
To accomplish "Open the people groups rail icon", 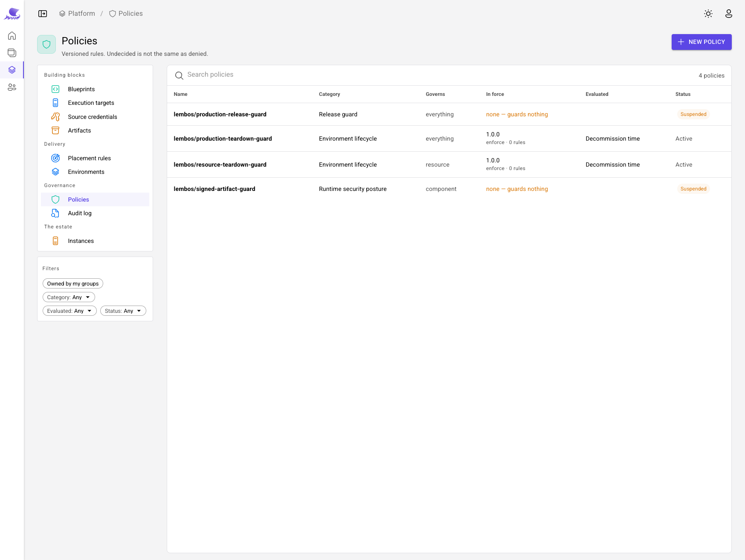I will pos(12,87).
